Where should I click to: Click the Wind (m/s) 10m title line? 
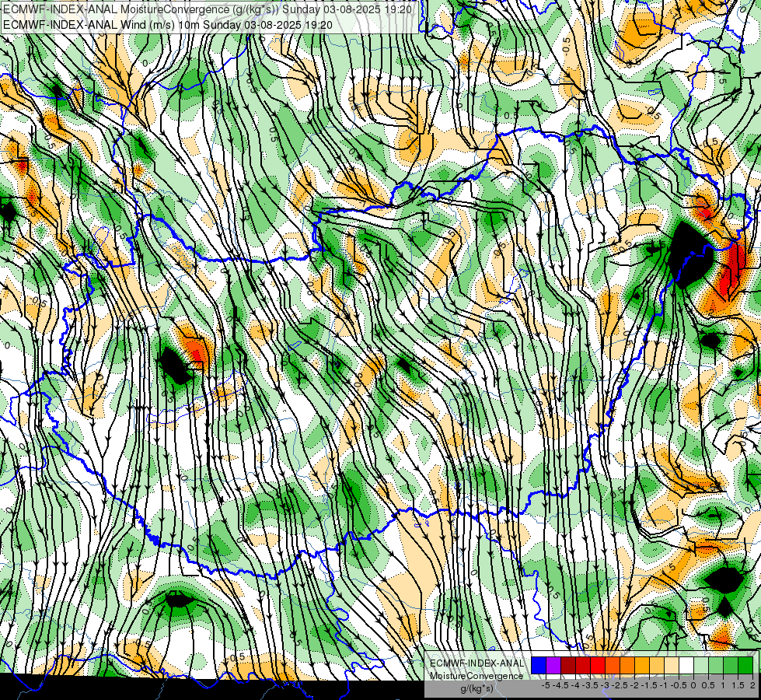click(x=168, y=24)
